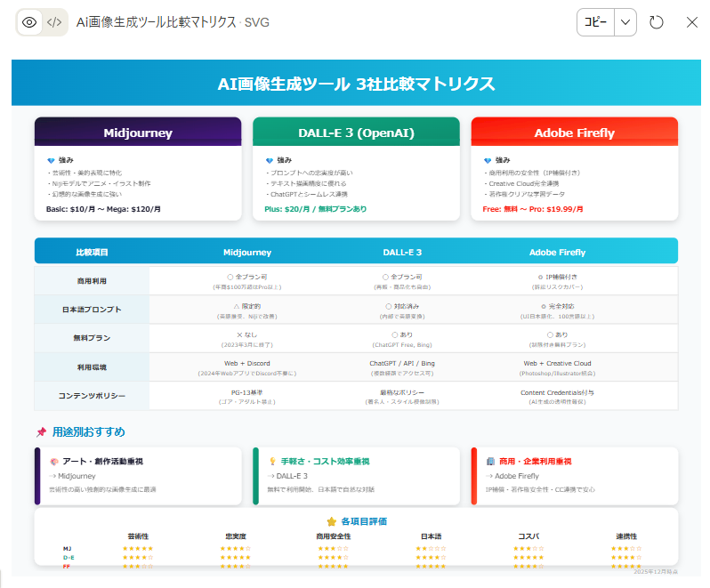Image resolution: width=710 pixels, height=588 pixels.
Task: Click the 商用利用 row label
Action: coord(92,280)
